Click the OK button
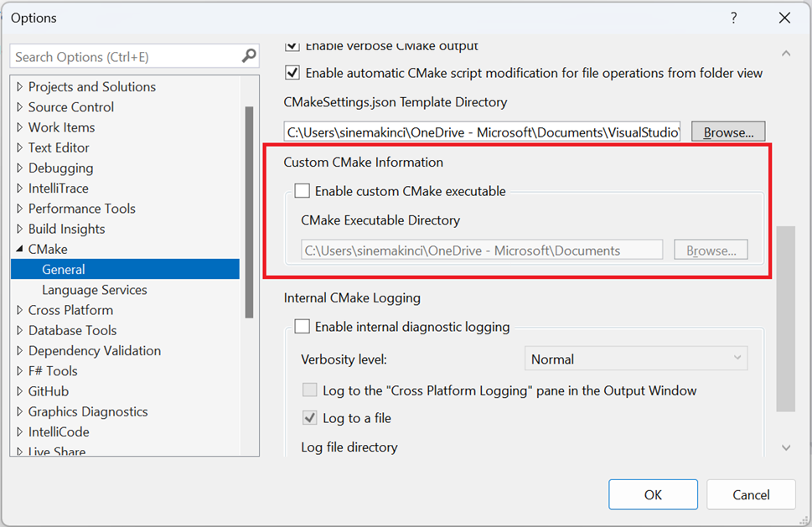812x527 pixels. coord(653,494)
